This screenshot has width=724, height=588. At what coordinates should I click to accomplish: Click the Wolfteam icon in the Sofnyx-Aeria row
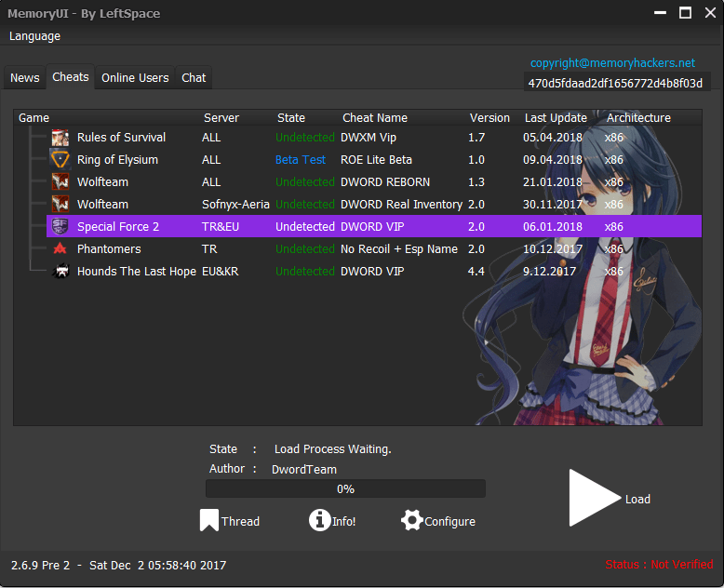click(60, 204)
